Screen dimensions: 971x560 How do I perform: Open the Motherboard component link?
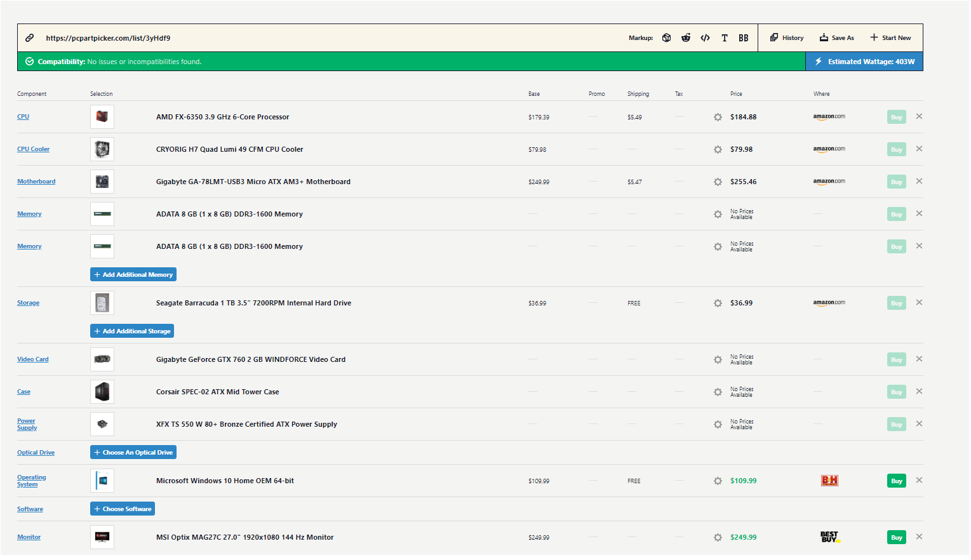pos(36,182)
